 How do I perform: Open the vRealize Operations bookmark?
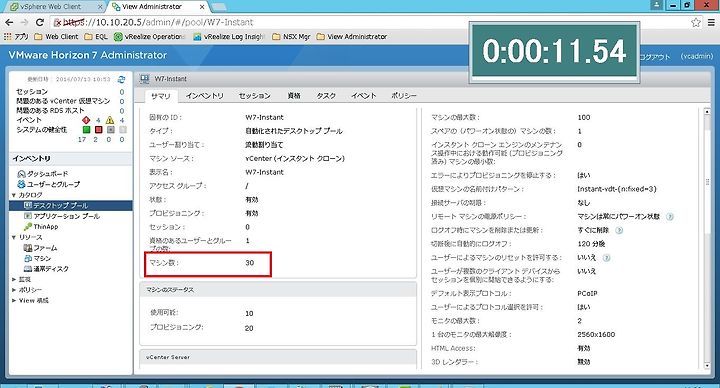150,37
